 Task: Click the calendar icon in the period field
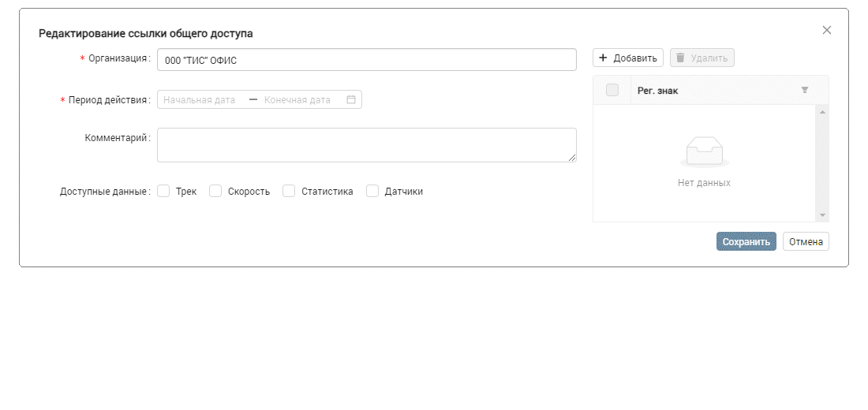[x=351, y=100]
